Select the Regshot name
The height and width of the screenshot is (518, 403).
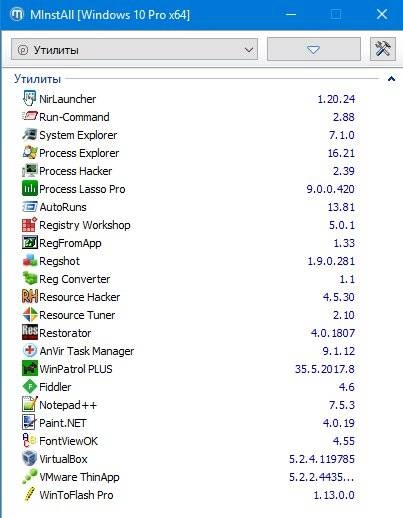point(59,261)
